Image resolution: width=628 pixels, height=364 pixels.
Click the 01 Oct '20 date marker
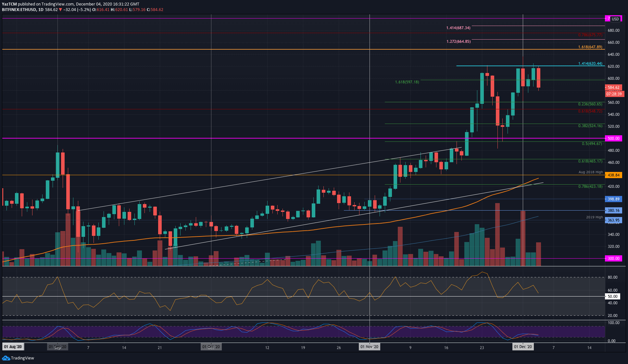[x=211, y=347]
